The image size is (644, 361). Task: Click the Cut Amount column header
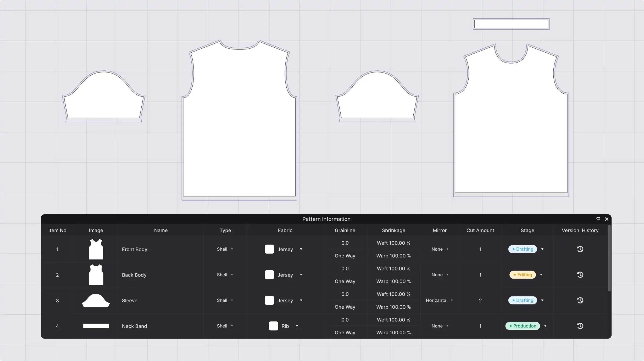point(480,230)
